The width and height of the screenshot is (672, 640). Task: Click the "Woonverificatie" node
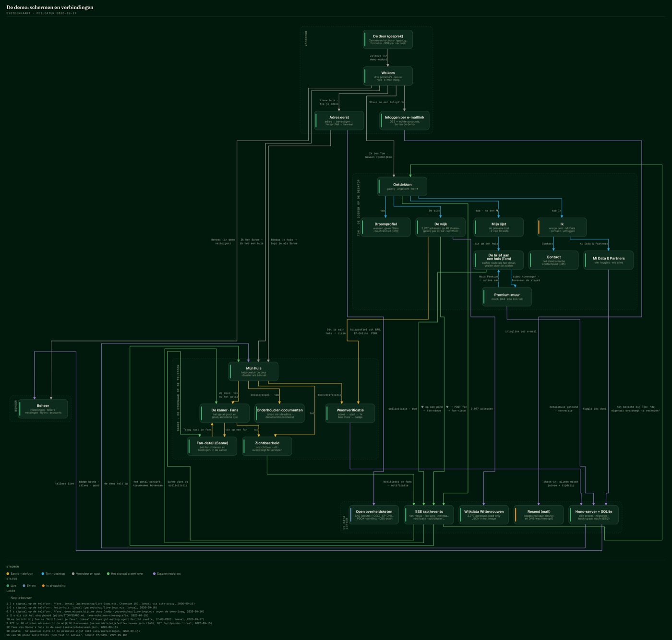click(350, 413)
